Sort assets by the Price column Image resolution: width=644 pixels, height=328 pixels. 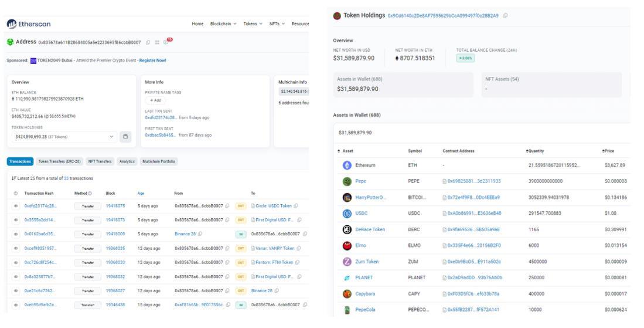[x=608, y=151]
